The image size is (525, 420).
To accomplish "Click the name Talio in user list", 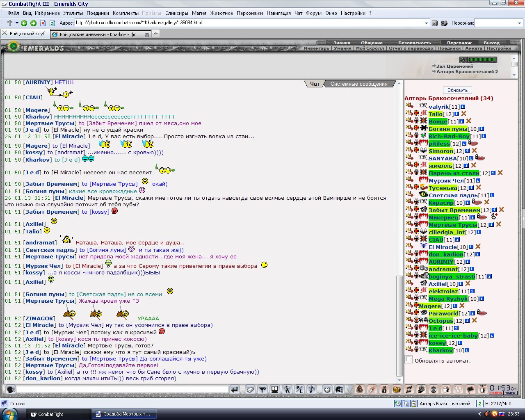I will [x=436, y=114].
